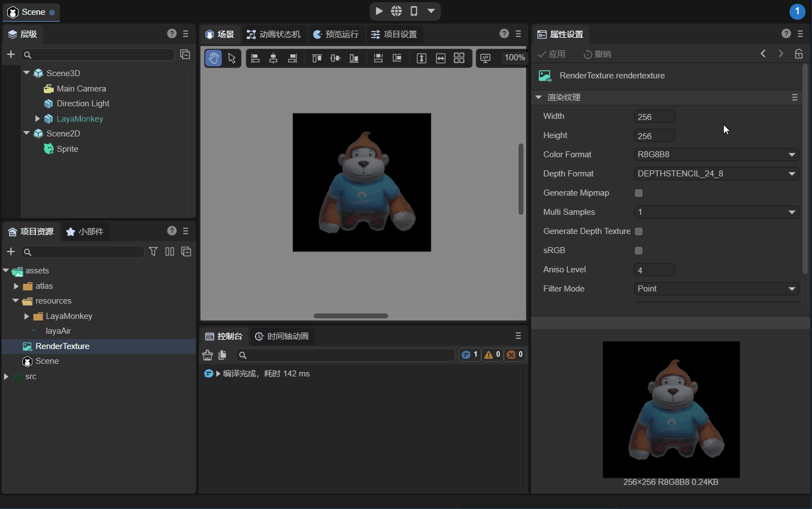The image size is (812, 509).
Task: Click the 应用 apply button
Action: (551, 54)
